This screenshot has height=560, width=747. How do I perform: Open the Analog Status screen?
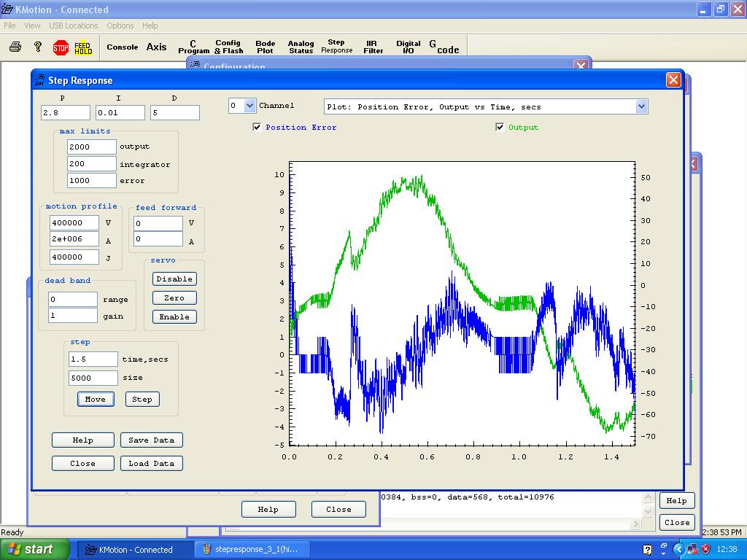tap(301, 47)
